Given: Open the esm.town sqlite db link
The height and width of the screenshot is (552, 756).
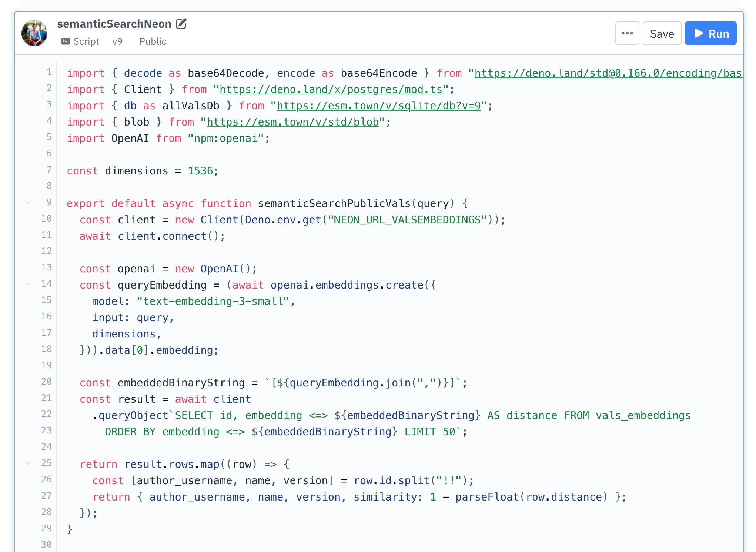Looking at the screenshot, I should point(378,106).
